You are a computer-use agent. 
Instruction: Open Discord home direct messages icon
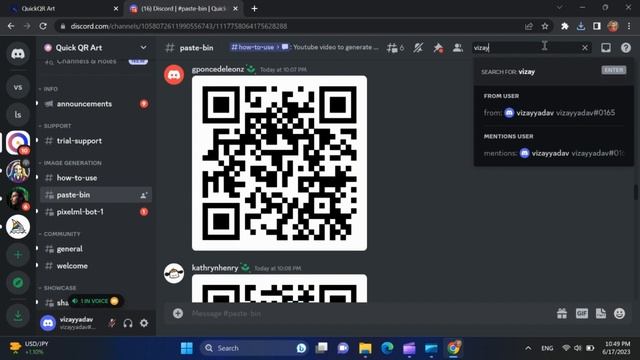click(18, 53)
